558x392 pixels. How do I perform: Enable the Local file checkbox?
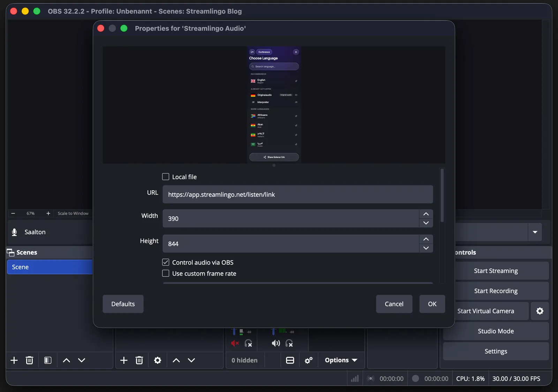(x=166, y=177)
